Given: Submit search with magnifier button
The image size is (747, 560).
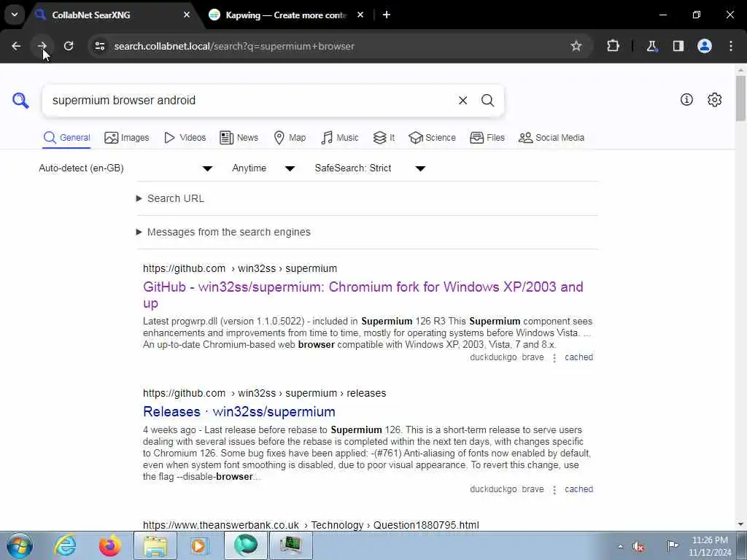Looking at the screenshot, I should pyautogui.click(x=487, y=101).
